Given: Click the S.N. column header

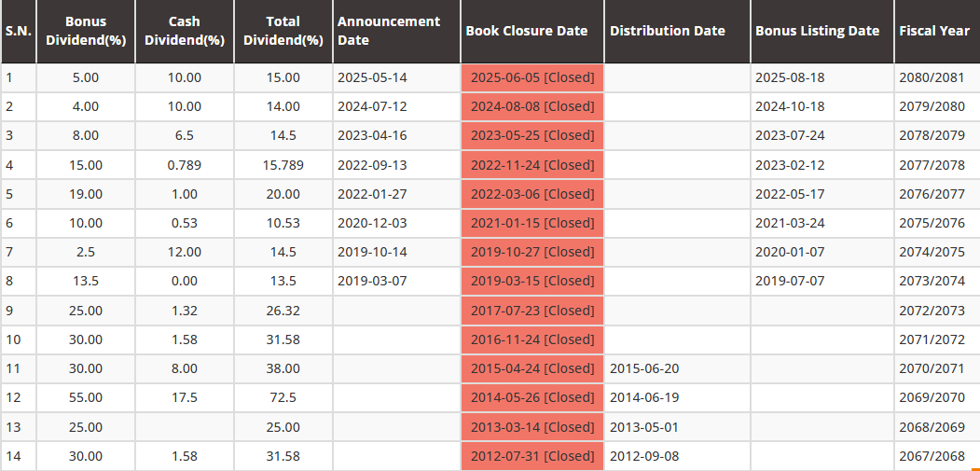Looking at the screenshot, I should pos(18,31).
